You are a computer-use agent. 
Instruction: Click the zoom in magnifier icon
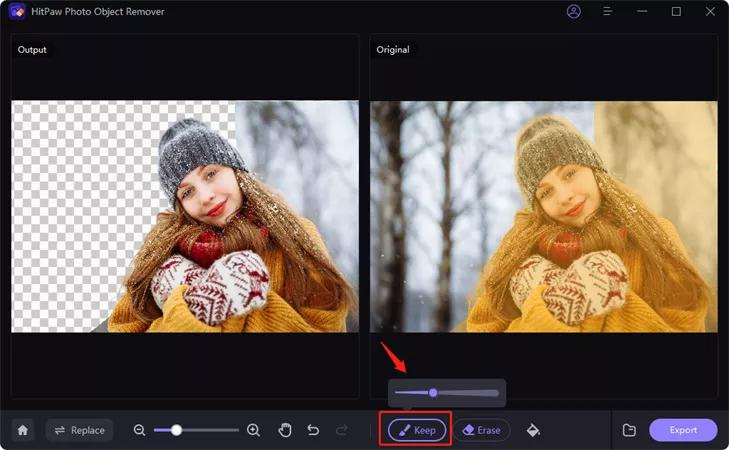tap(253, 430)
